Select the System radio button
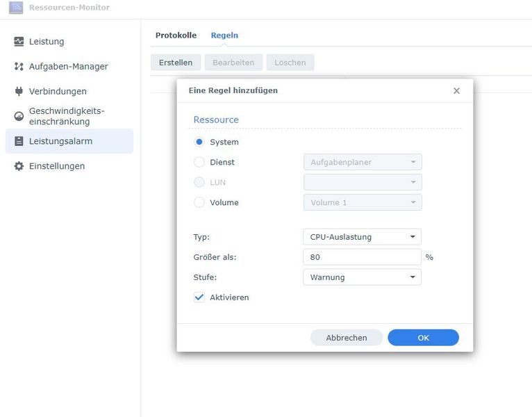Screen dimensions: 532x417 point(199,142)
